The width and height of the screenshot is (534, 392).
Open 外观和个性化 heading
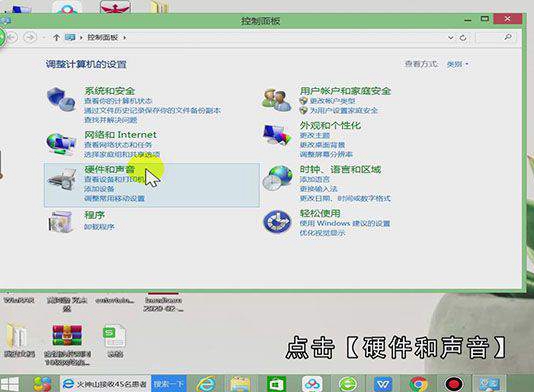(x=330, y=125)
